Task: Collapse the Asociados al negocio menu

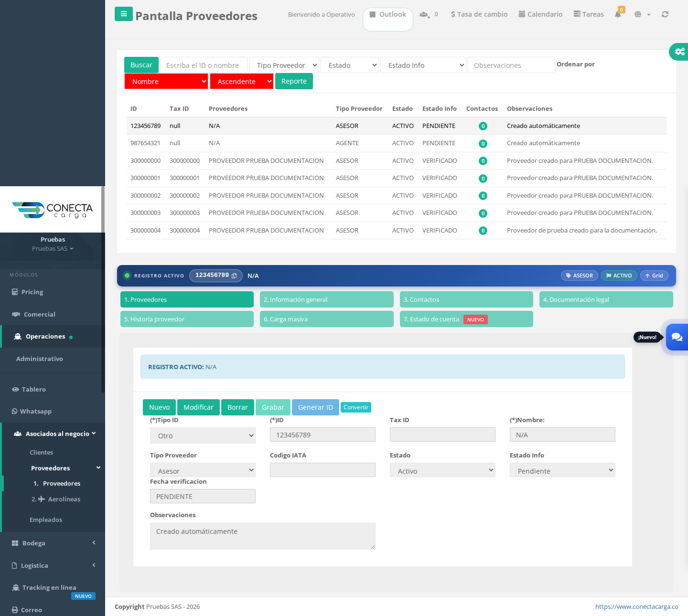Action: [x=54, y=434]
